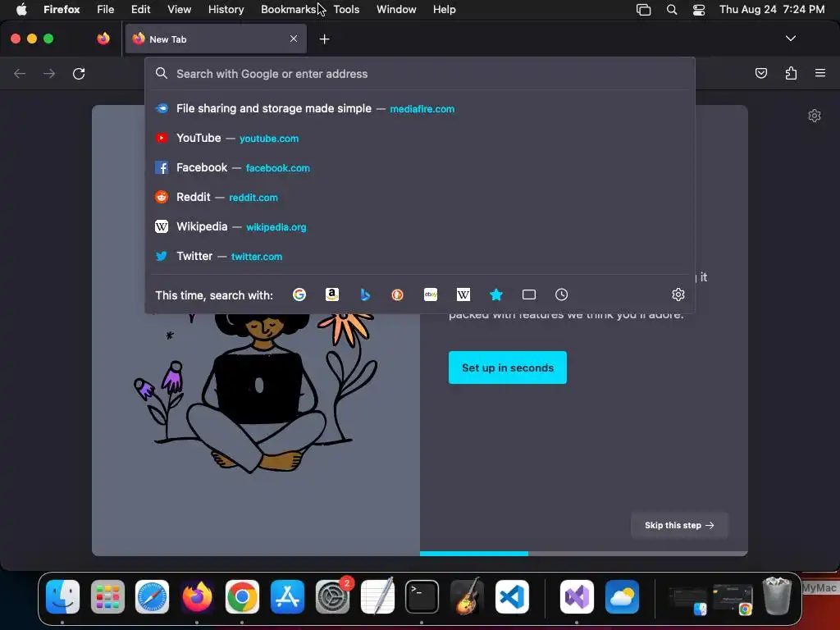
Task: Open the View menu
Action: [179, 9]
